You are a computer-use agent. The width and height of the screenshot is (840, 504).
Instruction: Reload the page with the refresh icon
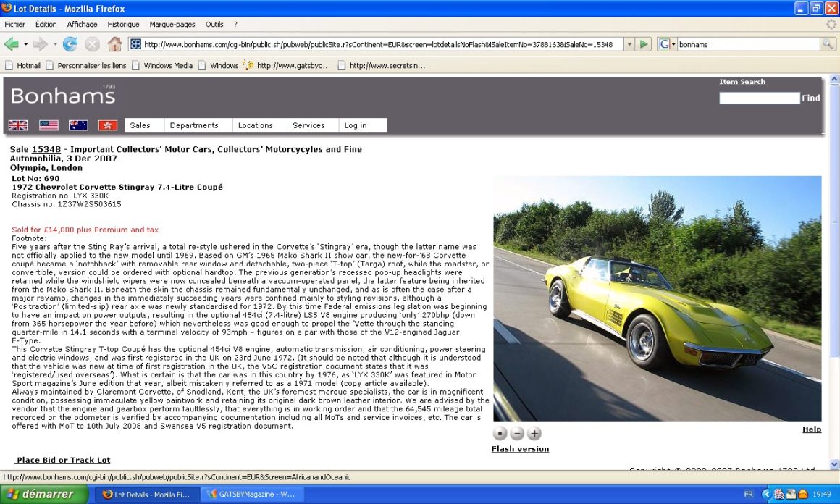[x=70, y=44]
